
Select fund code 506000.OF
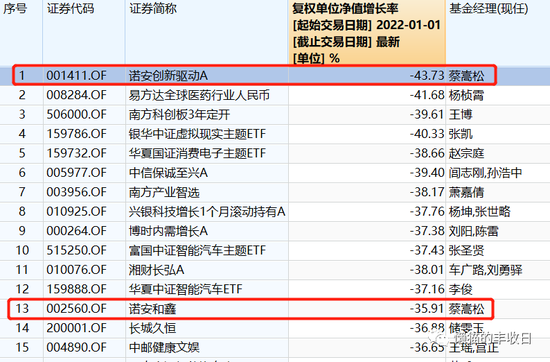76,114
